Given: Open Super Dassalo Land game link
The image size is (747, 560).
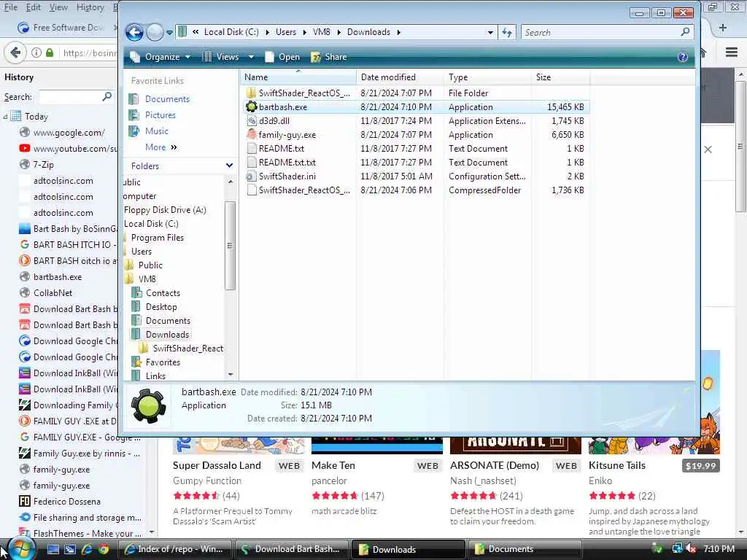Looking at the screenshot, I should point(217,465).
